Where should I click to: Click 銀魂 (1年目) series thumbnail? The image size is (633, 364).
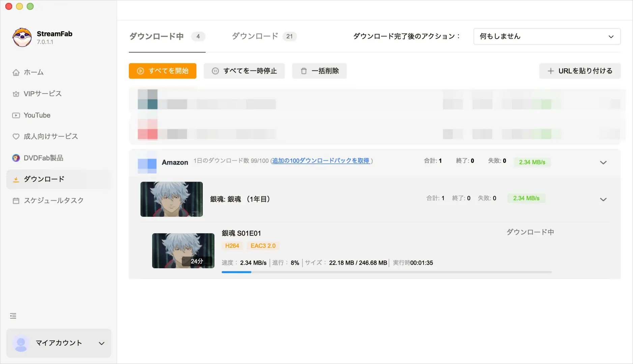click(x=171, y=199)
